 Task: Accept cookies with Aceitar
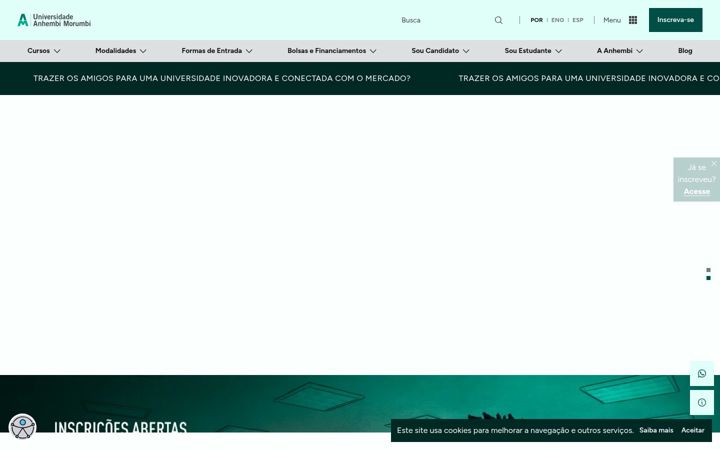click(x=692, y=430)
